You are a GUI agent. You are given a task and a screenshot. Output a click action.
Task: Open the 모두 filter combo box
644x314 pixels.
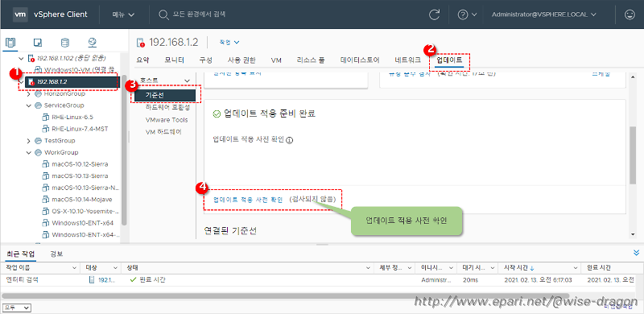tap(17, 308)
